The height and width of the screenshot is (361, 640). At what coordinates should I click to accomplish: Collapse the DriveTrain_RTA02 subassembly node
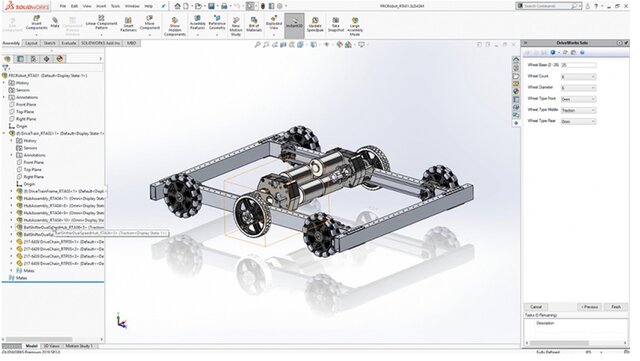point(4,133)
